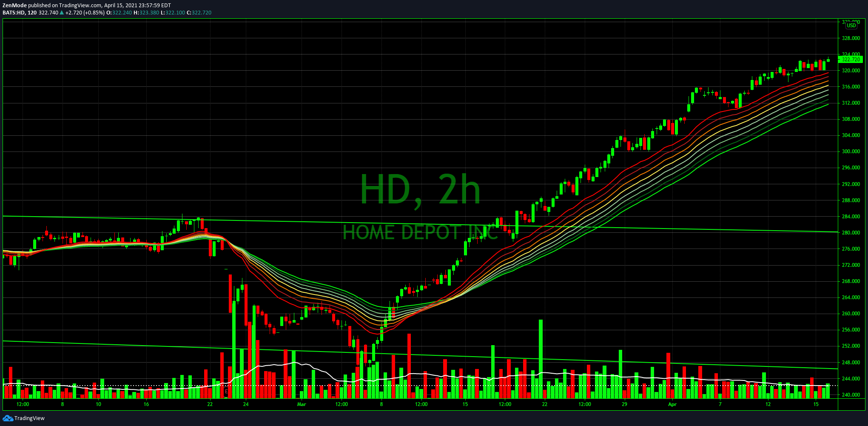This screenshot has height=426, width=868.
Task: Click the 264.000 price axis label
Action: [x=851, y=297]
